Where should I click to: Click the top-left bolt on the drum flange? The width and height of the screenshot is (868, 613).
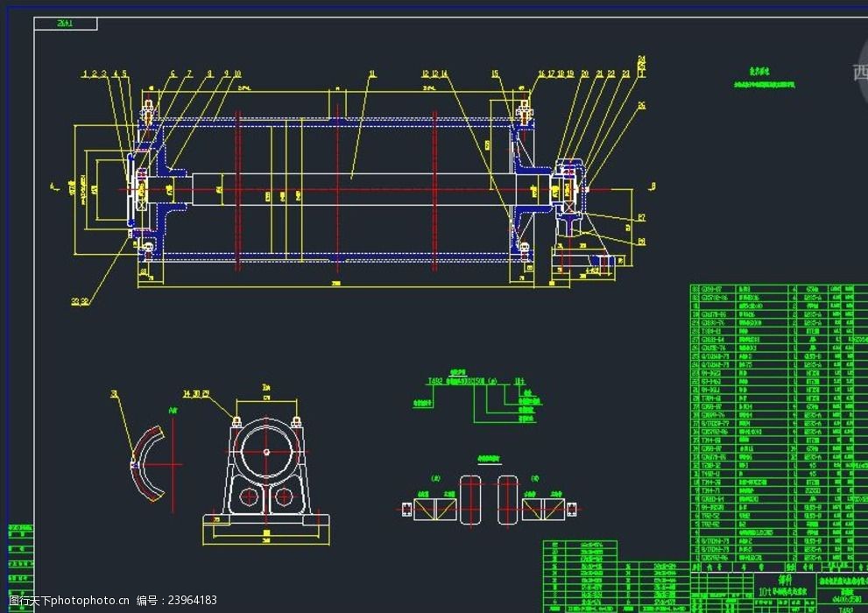pyautogui.click(x=149, y=111)
